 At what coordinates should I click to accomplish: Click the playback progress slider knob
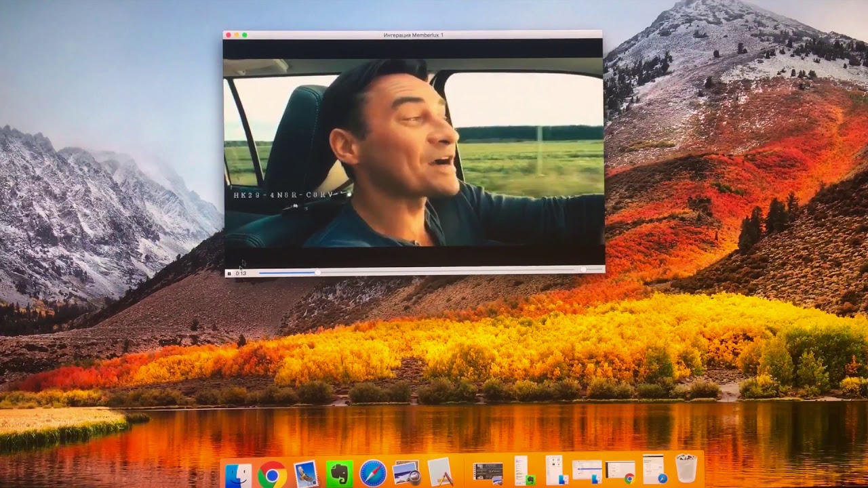point(317,272)
